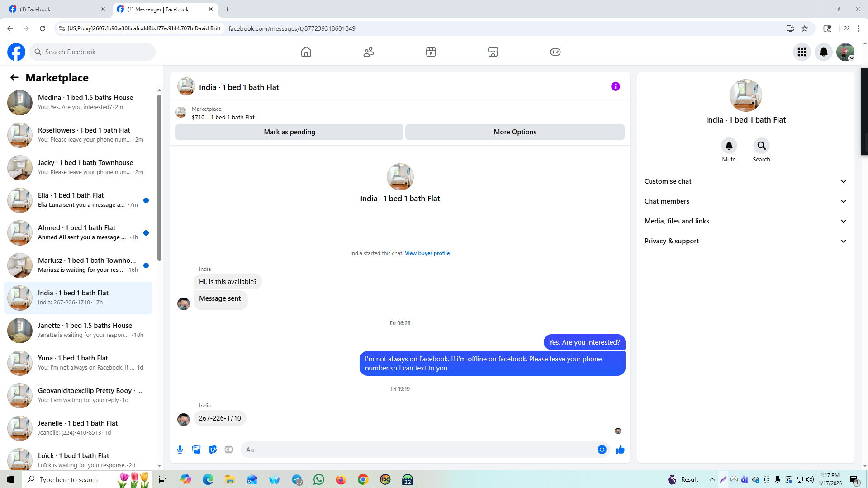Open the Notifications bell icon
Screen dimensions: 868x488
point(824,52)
